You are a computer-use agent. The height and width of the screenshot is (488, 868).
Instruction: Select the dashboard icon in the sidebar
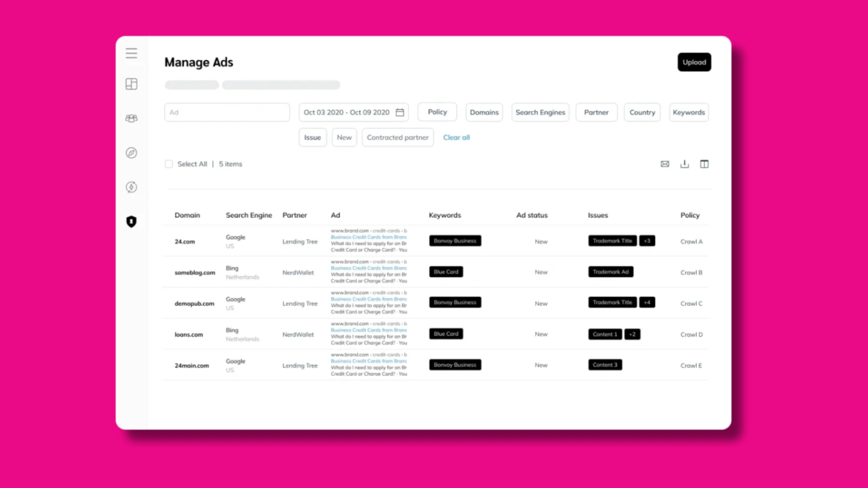click(x=131, y=84)
